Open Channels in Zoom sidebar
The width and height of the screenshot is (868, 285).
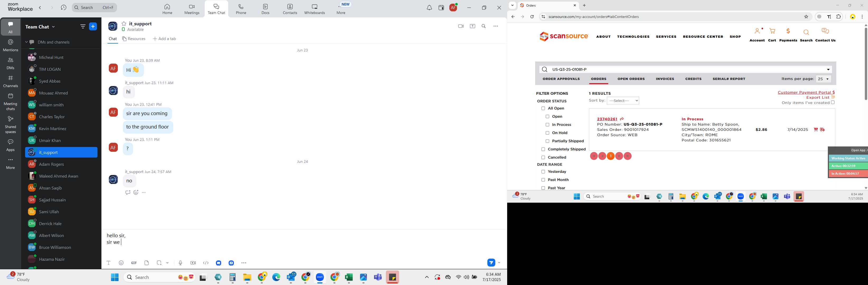tap(11, 82)
